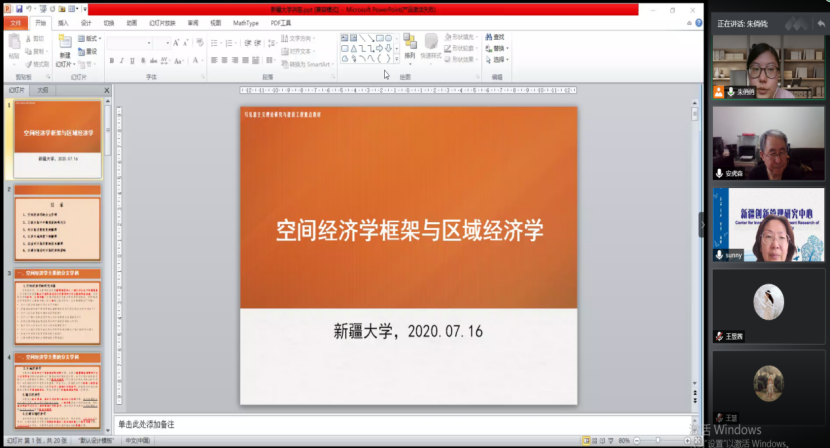
Task: Select the Rectangle shape in shapes gallery
Action: click(x=380, y=38)
